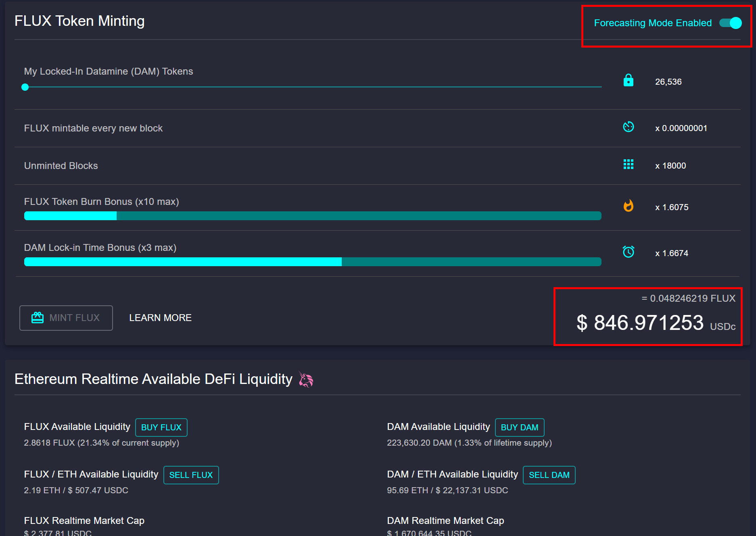Click the time bonus multiplier x 1.6674
This screenshot has height=536, width=756.
click(x=672, y=253)
